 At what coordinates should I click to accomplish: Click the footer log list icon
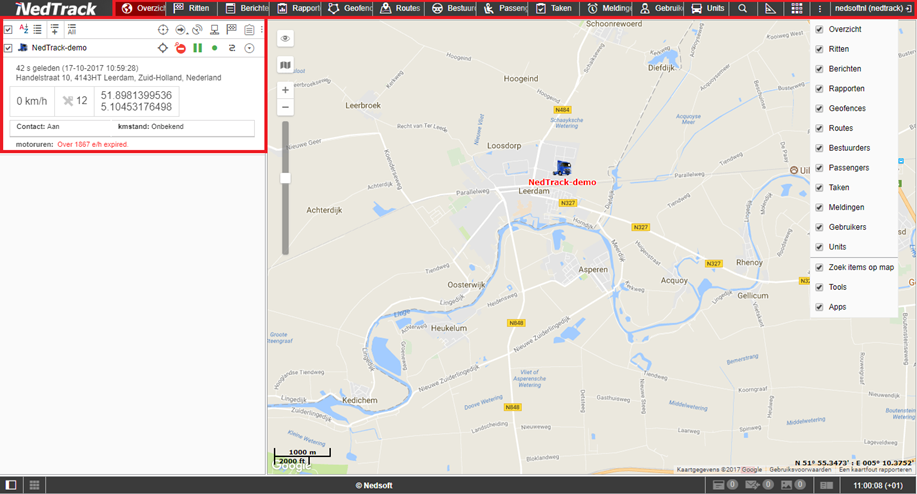(x=826, y=485)
